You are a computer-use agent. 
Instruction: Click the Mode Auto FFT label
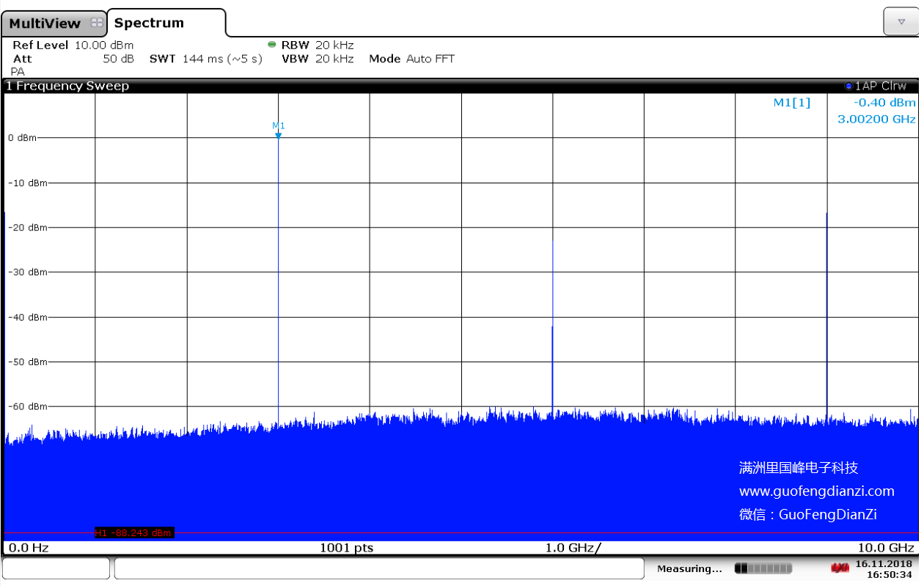411,59
